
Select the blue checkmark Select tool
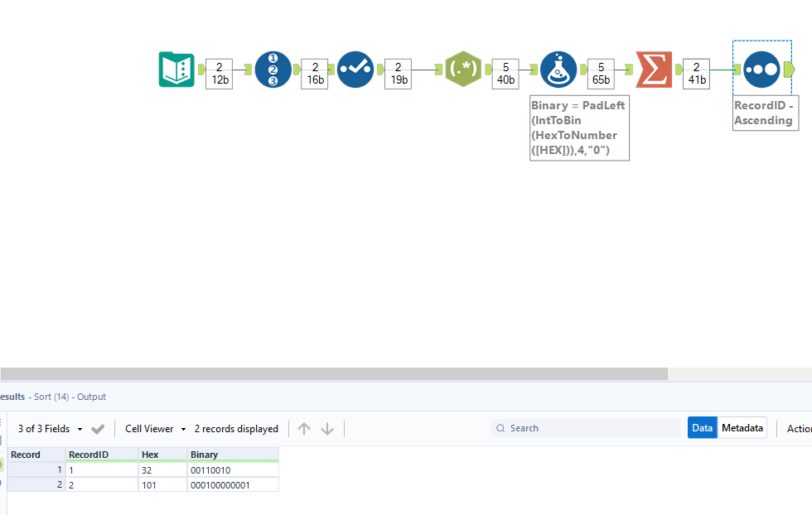click(355, 69)
